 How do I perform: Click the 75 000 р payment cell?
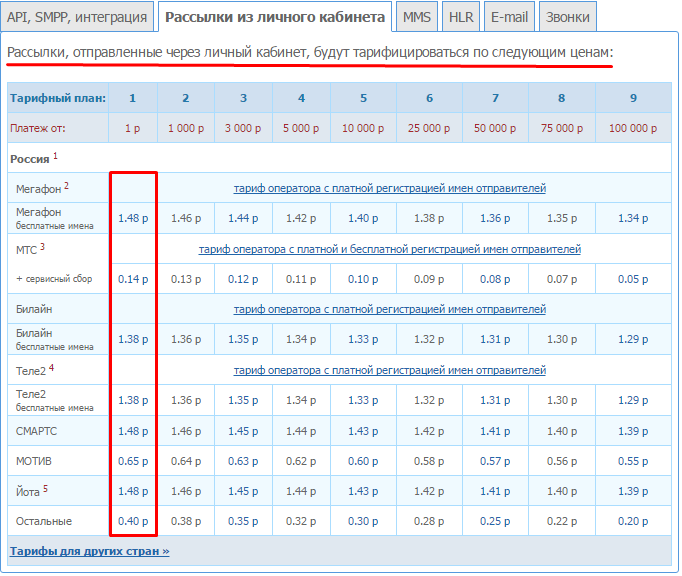[562, 128]
